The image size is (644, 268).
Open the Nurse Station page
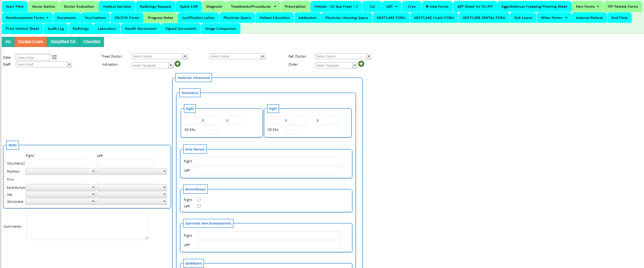coord(44,7)
